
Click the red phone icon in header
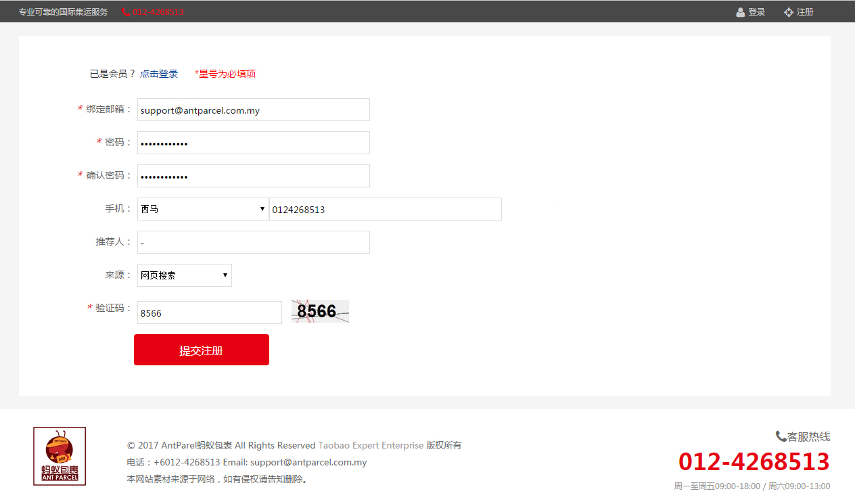point(126,12)
